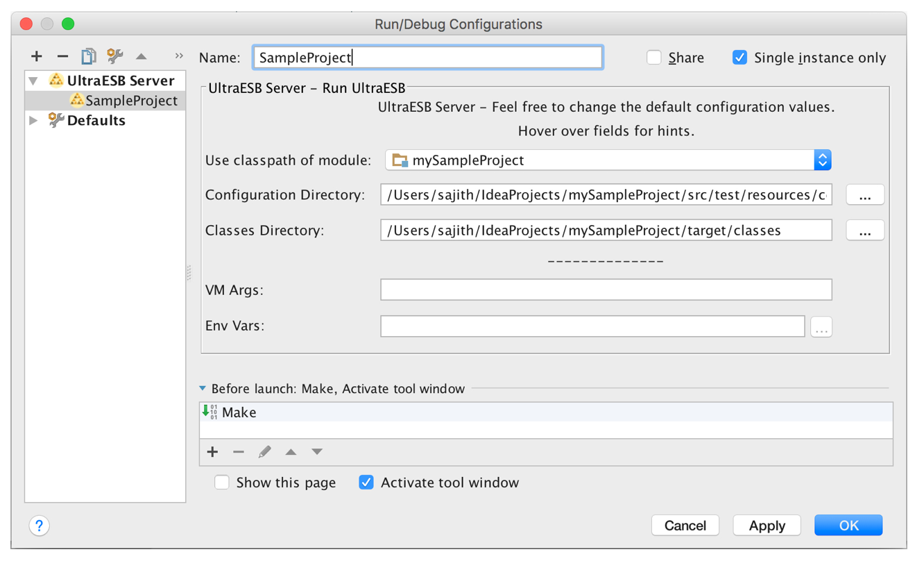Browse for the Classes Directory

[865, 231]
